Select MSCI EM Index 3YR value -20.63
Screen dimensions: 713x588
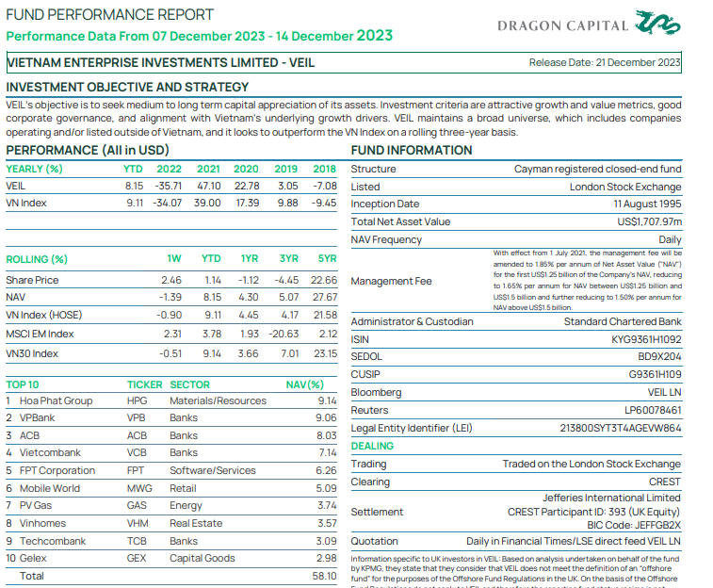pyautogui.click(x=284, y=335)
